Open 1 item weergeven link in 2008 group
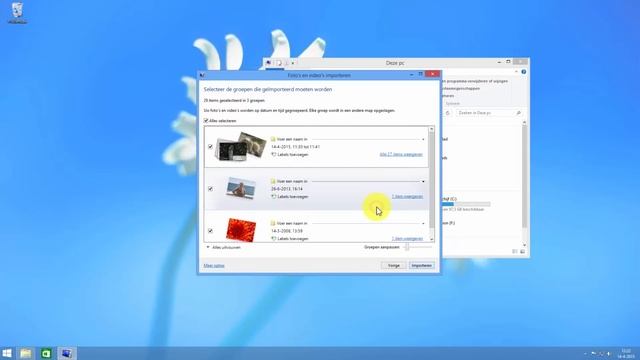 pos(407,239)
